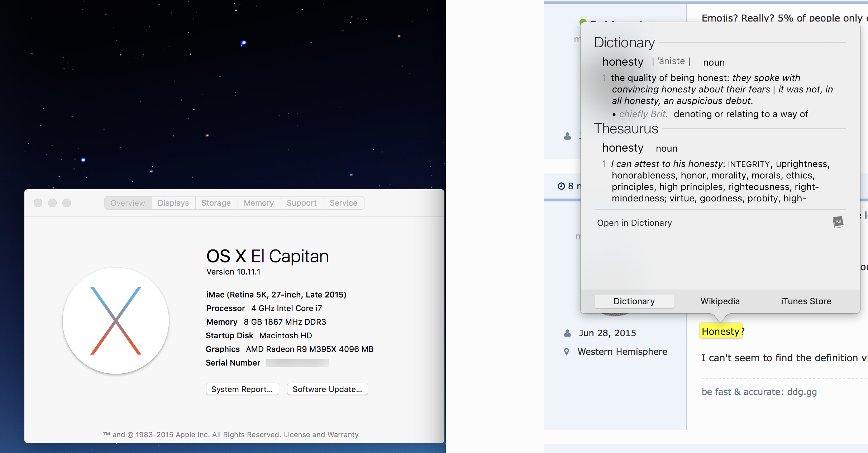This screenshot has height=453, width=868.
Task: Open the ddg.gg signature link
Action: point(802,392)
